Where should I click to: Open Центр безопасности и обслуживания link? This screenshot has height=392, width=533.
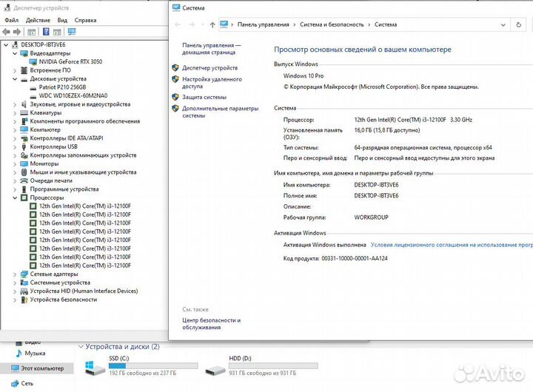[x=211, y=324]
